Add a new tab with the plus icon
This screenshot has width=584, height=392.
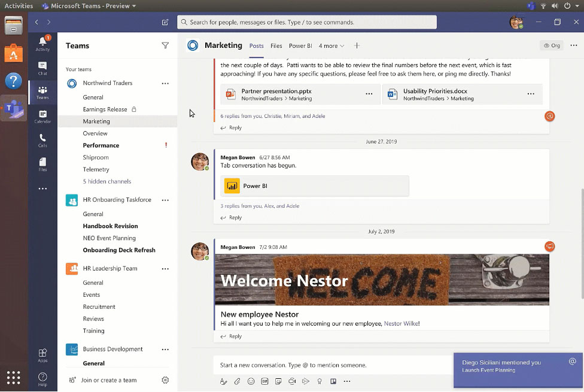click(357, 45)
